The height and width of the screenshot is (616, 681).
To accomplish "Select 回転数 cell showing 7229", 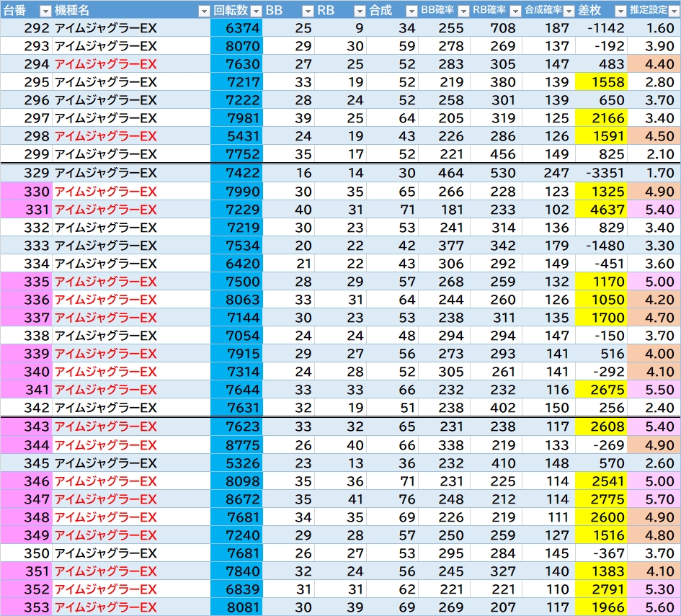I will click(x=236, y=210).
